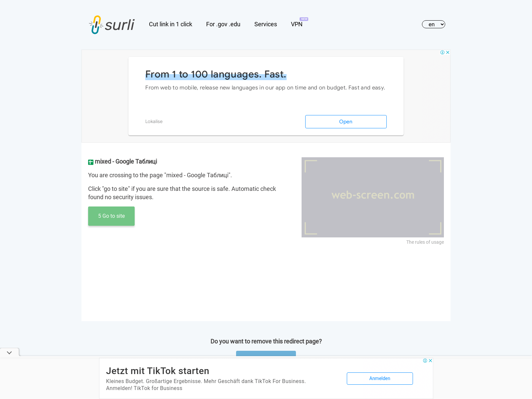Click the info icon on TikTok ad

click(425, 360)
